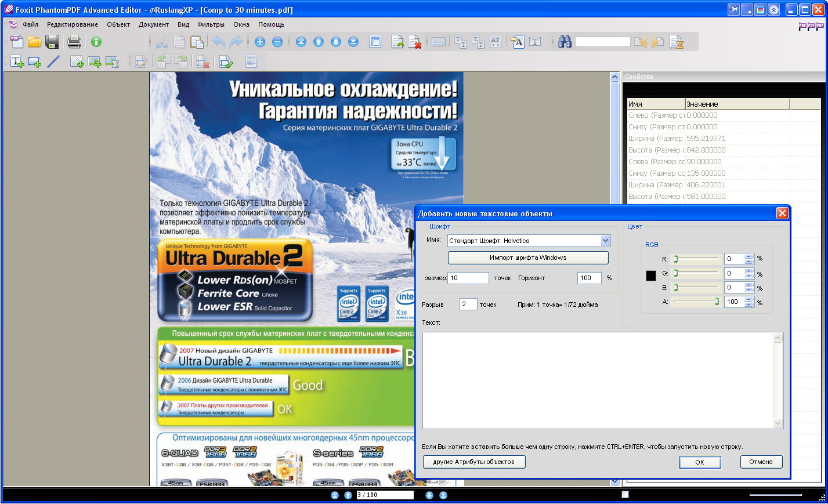
Task: Click the Отмена button
Action: (761, 462)
